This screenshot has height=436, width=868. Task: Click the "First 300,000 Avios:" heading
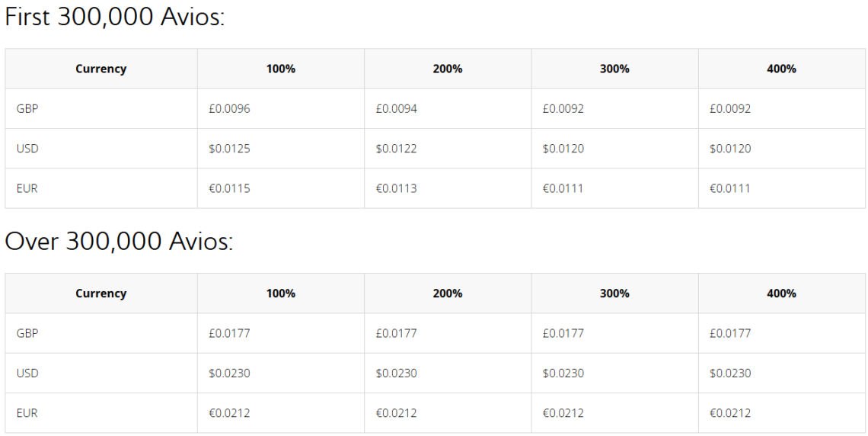click(115, 18)
